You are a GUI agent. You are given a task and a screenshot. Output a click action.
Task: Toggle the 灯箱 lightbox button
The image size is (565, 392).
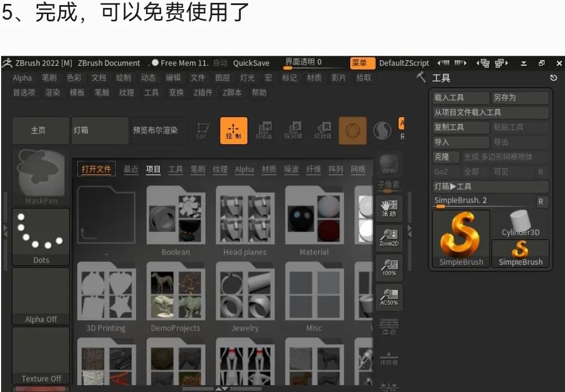100,130
